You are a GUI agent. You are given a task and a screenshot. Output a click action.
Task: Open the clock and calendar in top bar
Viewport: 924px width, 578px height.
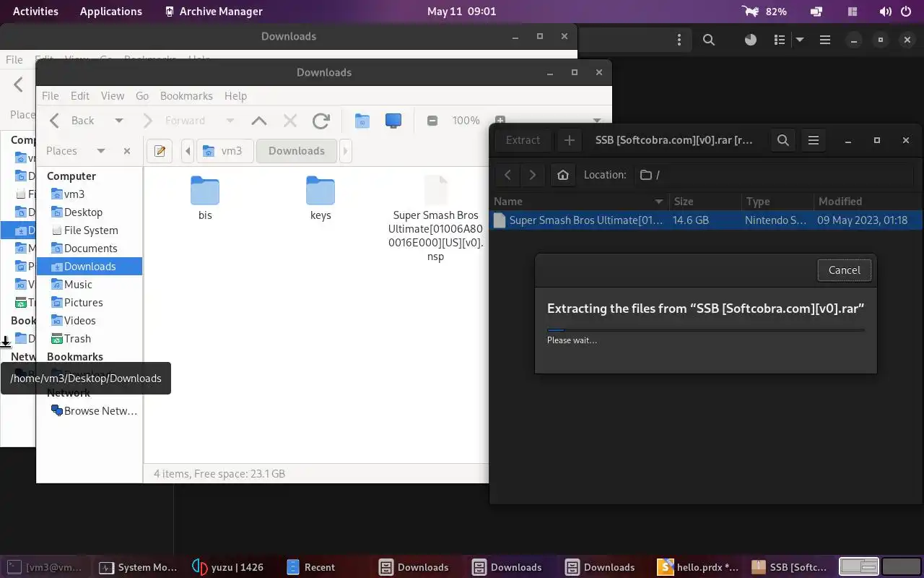(x=462, y=12)
